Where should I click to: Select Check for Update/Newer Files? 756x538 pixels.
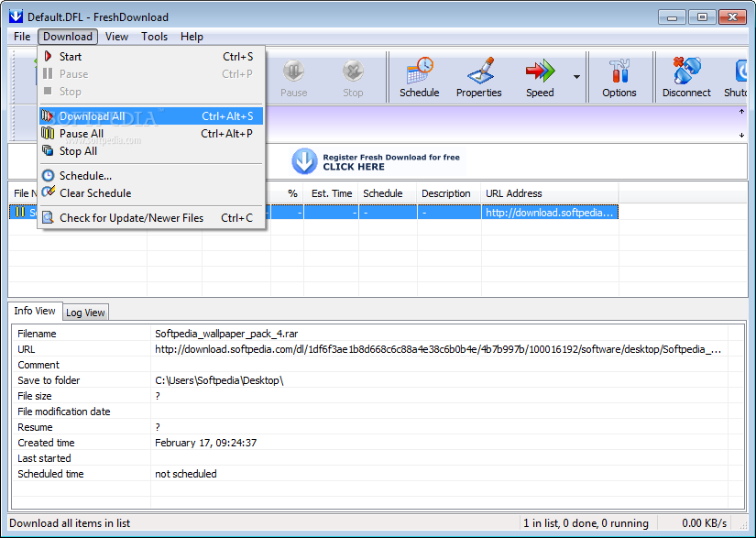[151, 218]
